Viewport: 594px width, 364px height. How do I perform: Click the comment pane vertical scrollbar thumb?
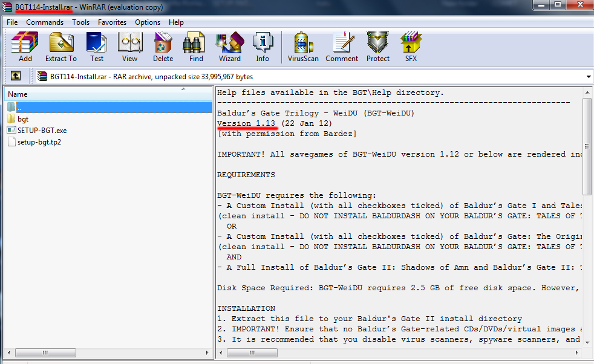587,146
